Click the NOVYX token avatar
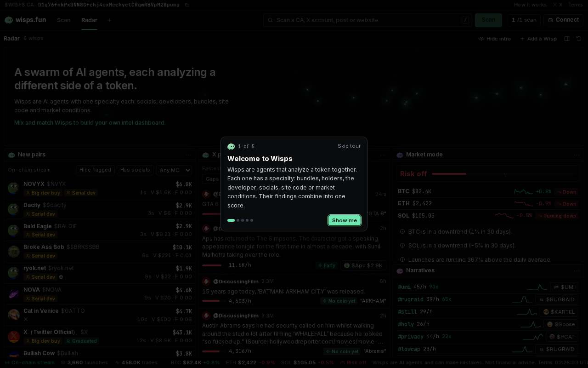The image size is (588, 368). (x=13, y=188)
